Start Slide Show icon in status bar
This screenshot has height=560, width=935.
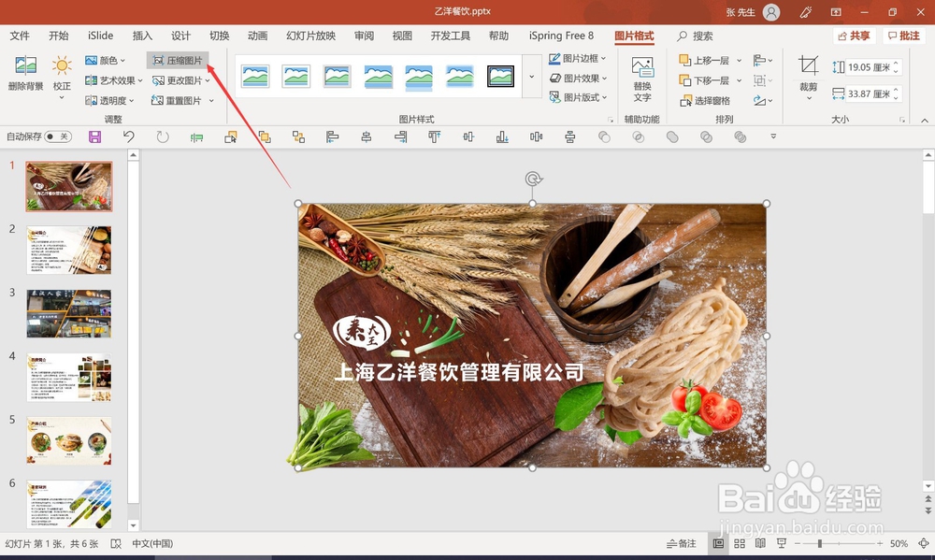tap(781, 543)
